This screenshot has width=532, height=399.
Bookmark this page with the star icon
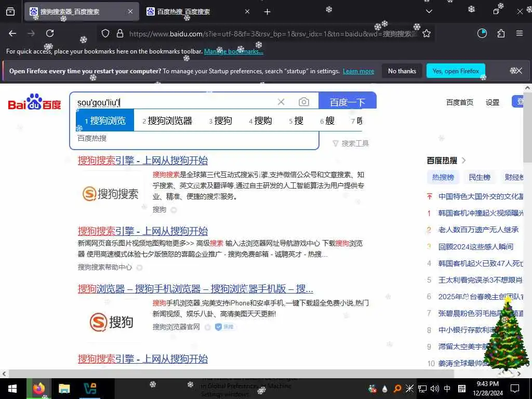[x=427, y=33]
